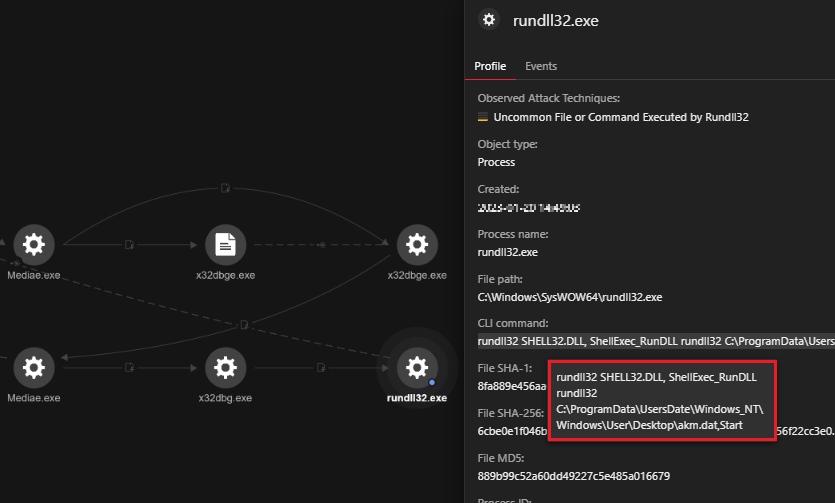
Task: Select the top-left Mediae.exe process node
Action: coord(34,244)
